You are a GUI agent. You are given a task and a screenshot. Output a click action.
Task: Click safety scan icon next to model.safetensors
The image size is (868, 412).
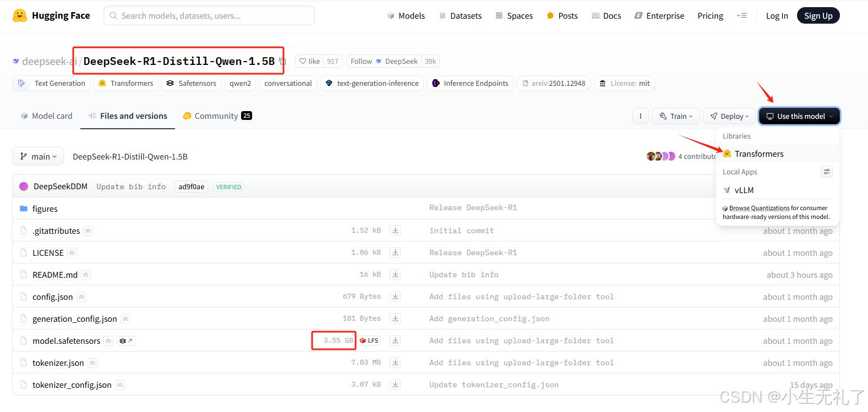coord(108,341)
